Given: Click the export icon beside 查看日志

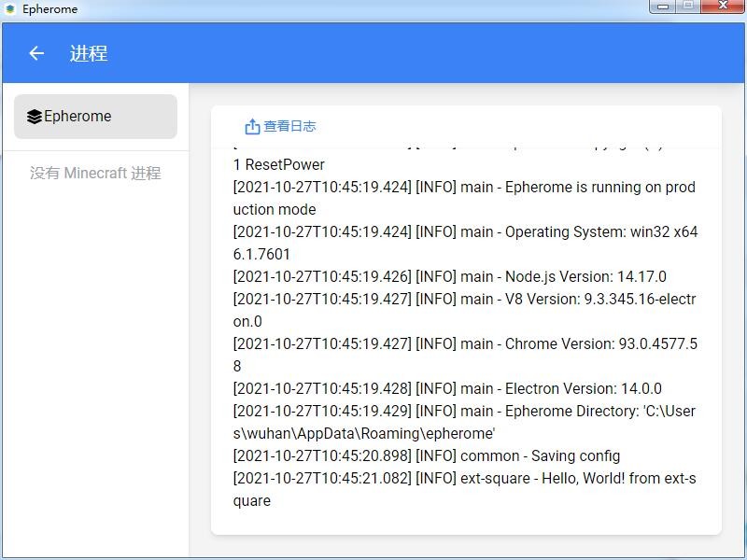Looking at the screenshot, I should (252, 126).
